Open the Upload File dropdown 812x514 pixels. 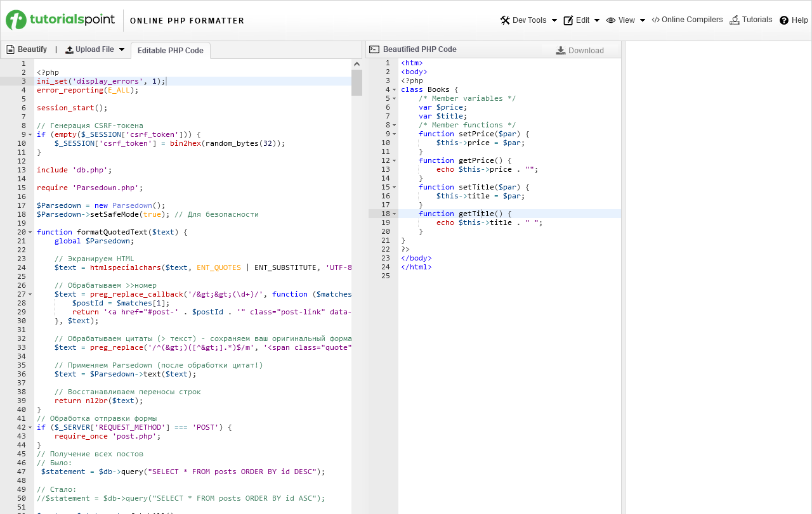[95, 49]
